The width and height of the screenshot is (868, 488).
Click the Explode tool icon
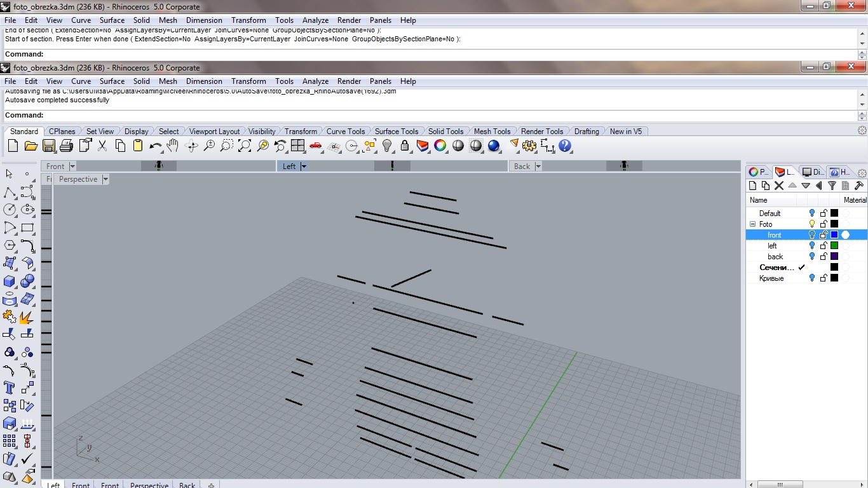(27, 316)
